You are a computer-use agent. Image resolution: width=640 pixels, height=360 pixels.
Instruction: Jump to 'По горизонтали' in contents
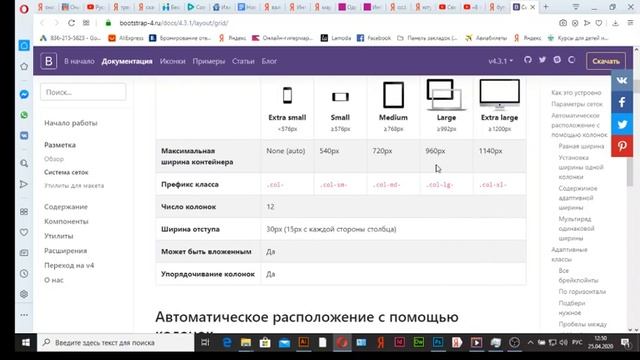[x=582, y=292]
